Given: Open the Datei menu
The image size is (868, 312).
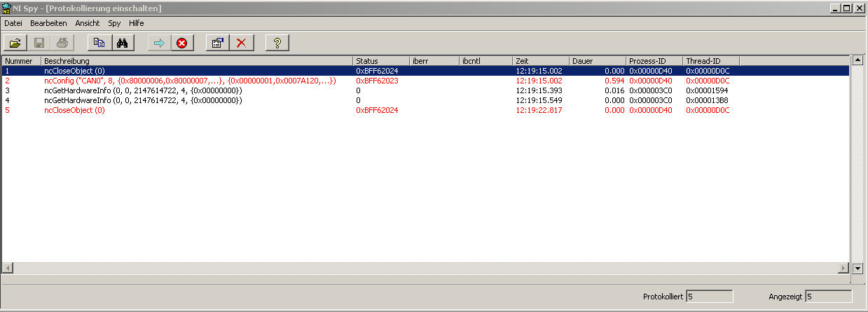Looking at the screenshot, I should pos(13,23).
